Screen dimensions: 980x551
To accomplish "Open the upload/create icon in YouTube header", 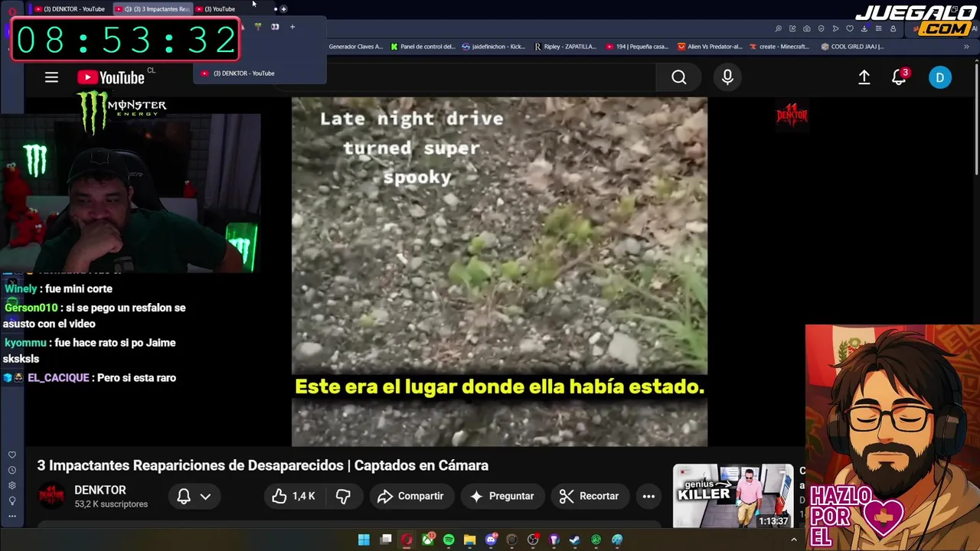I will [864, 77].
